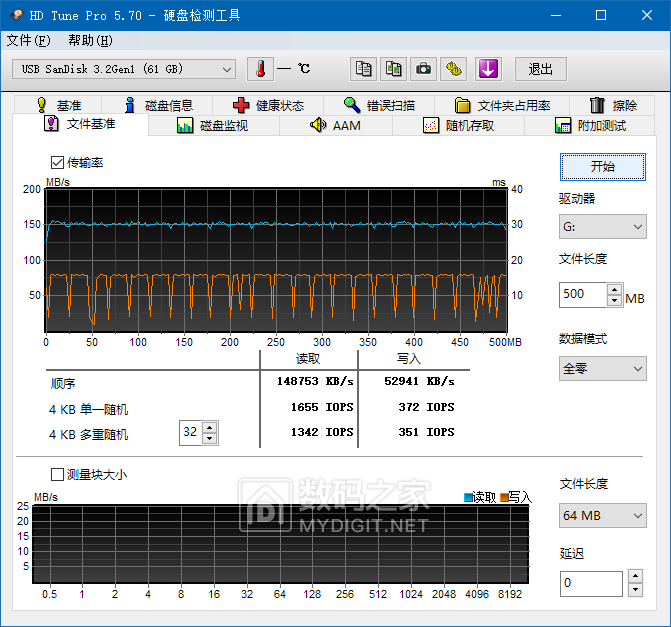
Task: Expand the 驱动器 G: dropdown
Action: click(x=603, y=227)
